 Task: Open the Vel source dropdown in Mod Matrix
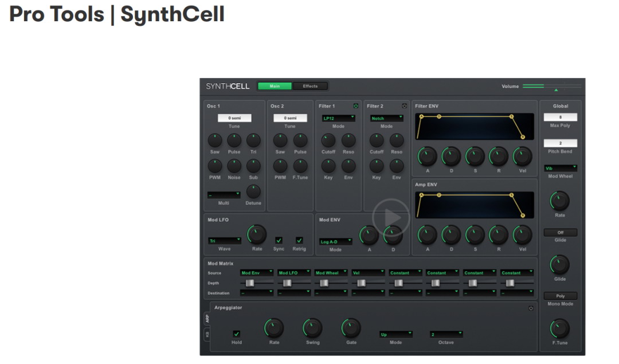click(368, 272)
